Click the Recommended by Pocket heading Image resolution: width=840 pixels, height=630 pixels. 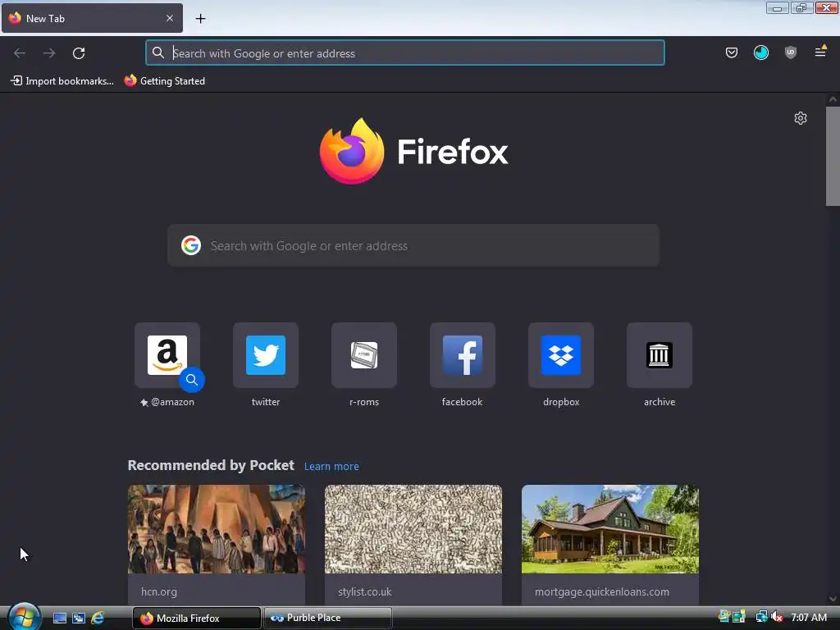(211, 465)
